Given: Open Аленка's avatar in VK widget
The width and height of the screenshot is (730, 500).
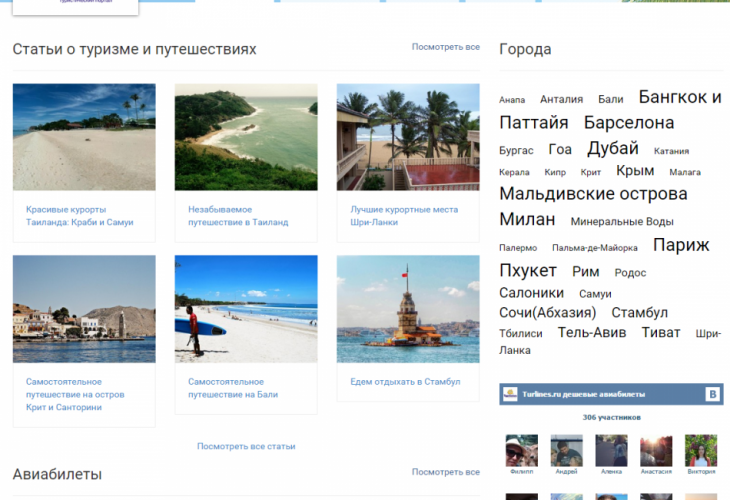Looking at the screenshot, I should 611,451.
